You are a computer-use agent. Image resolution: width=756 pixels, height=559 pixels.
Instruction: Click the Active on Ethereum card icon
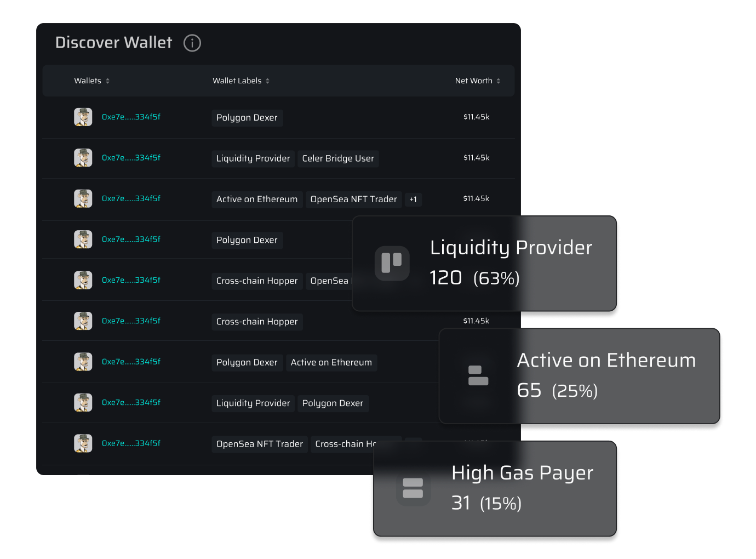click(478, 376)
